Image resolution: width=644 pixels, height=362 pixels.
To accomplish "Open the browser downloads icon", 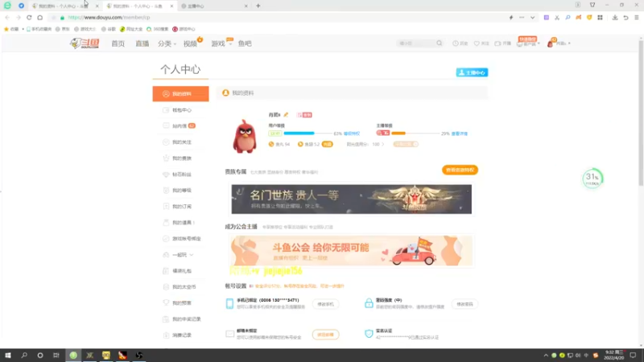I will (x=615, y=18).
